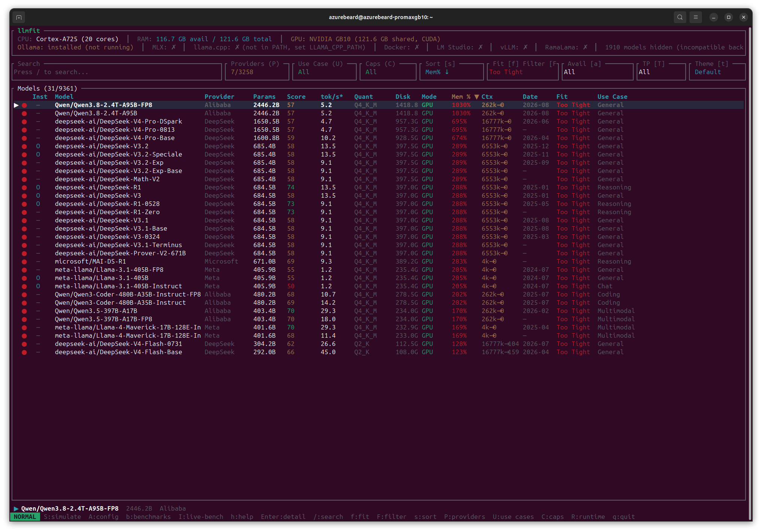Click A:config in the bottom hint bar
762x532 pixels.
coord(104,517)
